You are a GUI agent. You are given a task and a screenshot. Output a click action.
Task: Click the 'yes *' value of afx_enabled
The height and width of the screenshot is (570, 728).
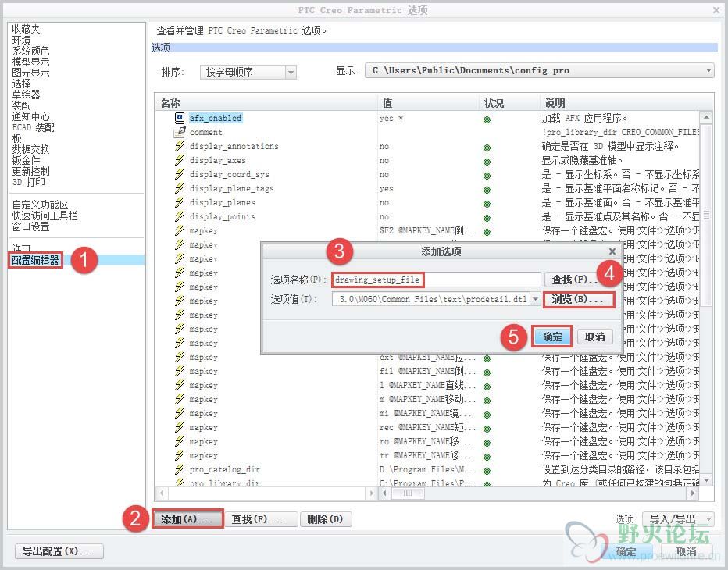pos(391,119)
